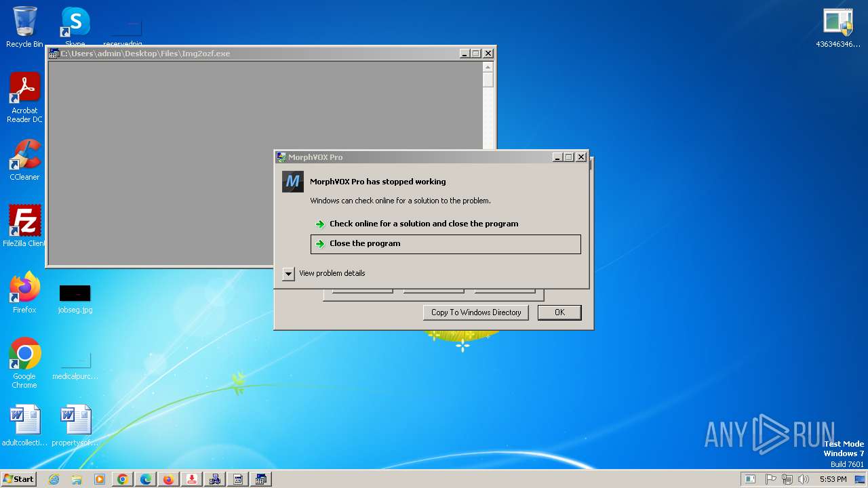Choose Close the program option

pyautogui.click(x=446, y=244)
